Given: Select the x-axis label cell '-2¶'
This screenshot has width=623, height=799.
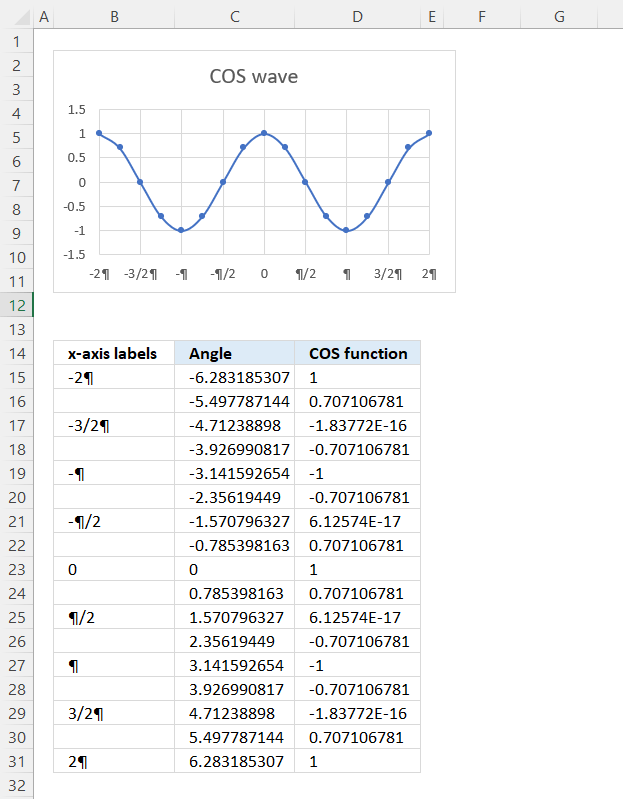Looking at the screenshot, I should [x=114, y=378].
